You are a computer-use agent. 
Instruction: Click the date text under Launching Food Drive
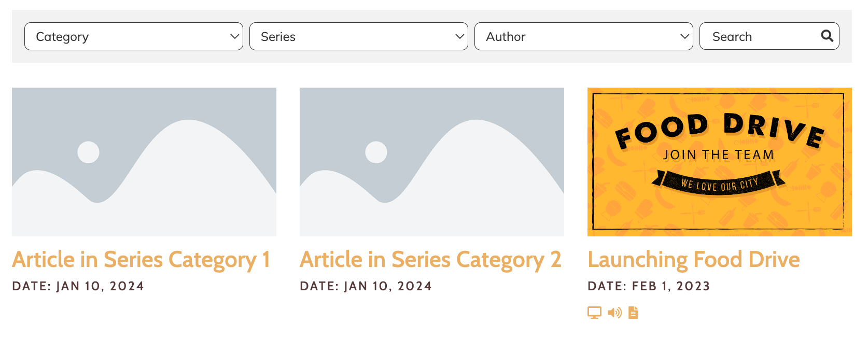(x=649, y=286)
